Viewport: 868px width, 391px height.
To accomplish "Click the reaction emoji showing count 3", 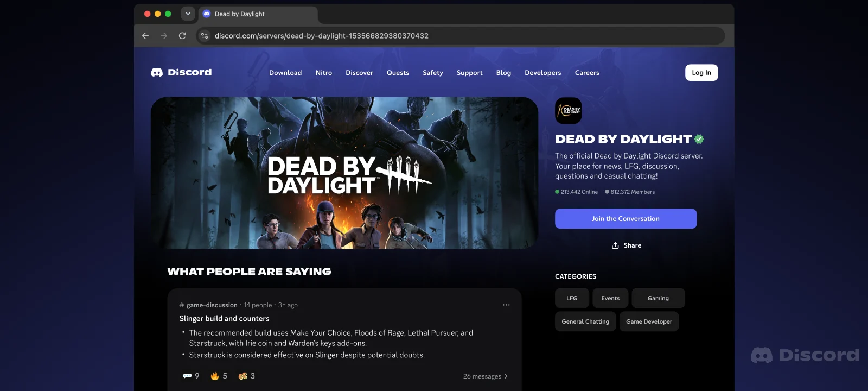I will point(247,376).
